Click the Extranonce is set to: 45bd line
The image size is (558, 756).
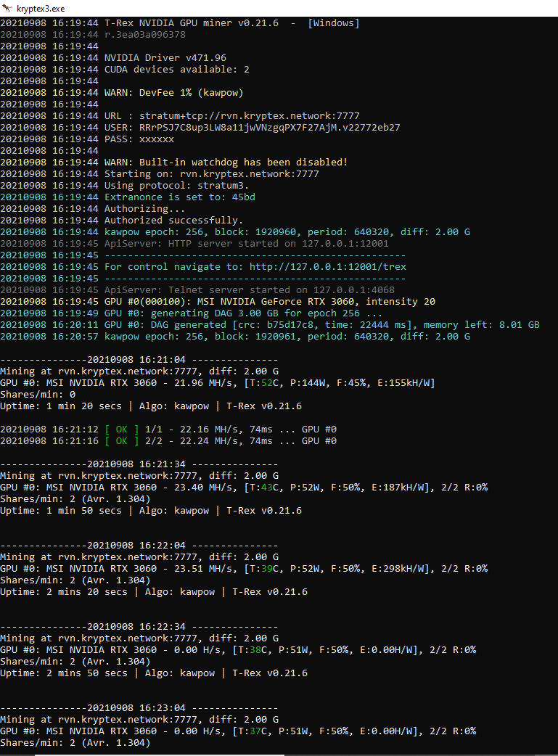(127, 197)
